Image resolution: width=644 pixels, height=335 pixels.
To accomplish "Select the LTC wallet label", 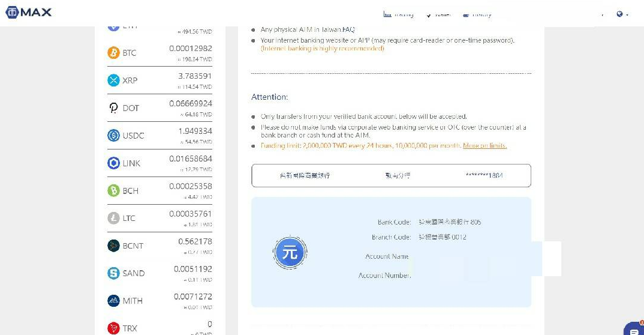I will click(x=128, y=219).
